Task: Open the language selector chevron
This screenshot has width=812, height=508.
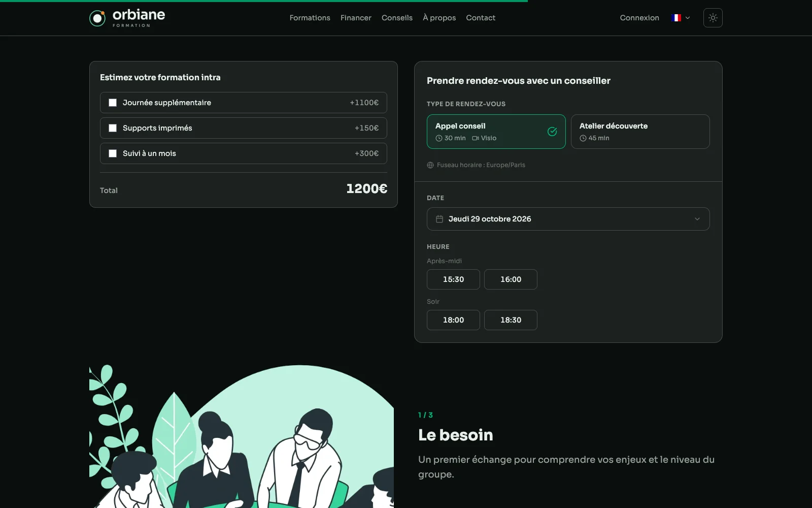Action: point(688,18)
